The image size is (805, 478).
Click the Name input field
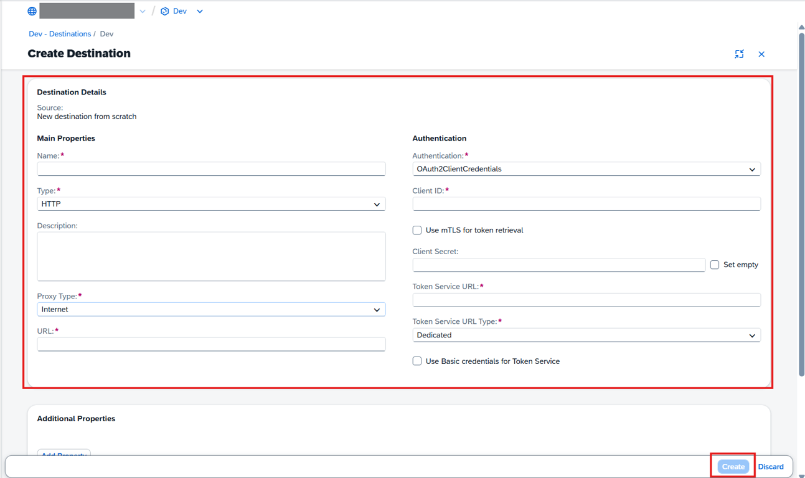click(x=211, y=169)
